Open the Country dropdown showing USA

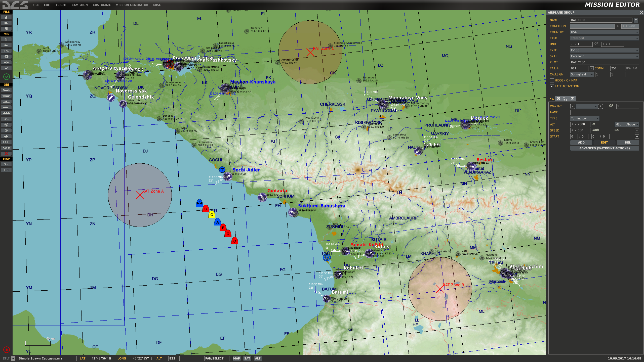(x=604, y=32)
